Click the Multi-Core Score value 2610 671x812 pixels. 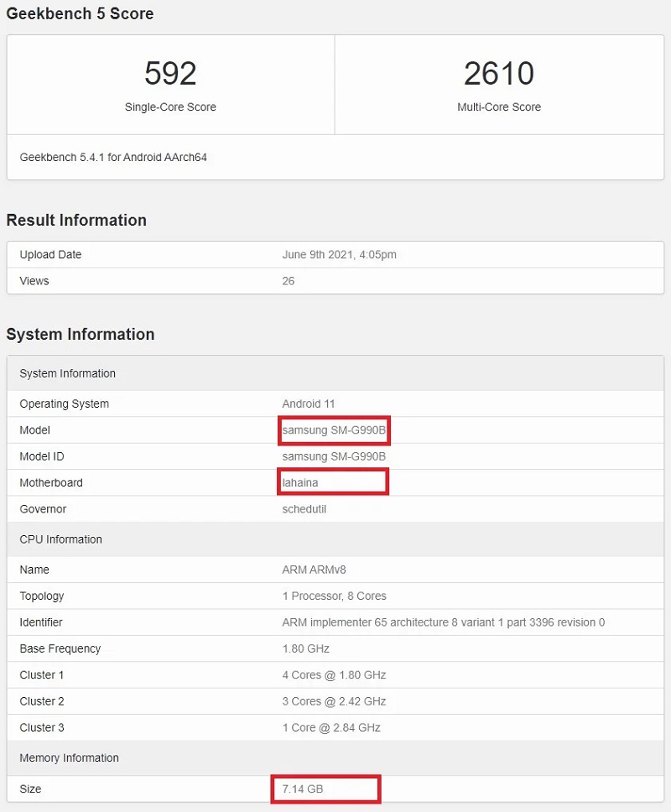coord(500,74)
